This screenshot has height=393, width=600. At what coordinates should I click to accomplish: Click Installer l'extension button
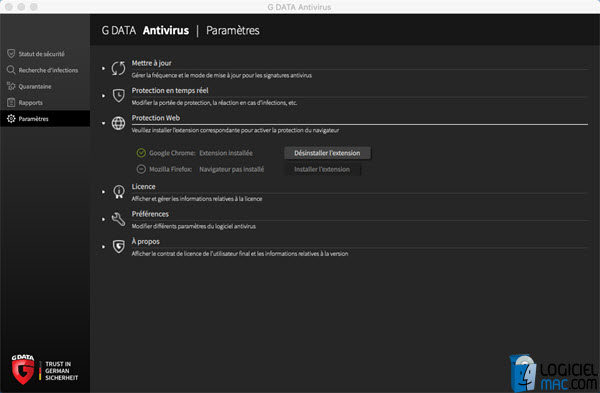click(322, 169)
